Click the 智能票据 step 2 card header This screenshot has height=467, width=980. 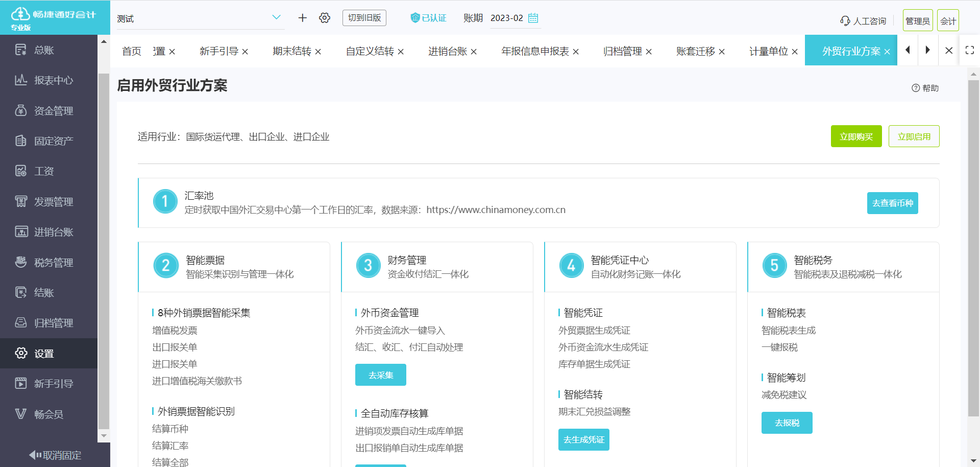[234, 267]
